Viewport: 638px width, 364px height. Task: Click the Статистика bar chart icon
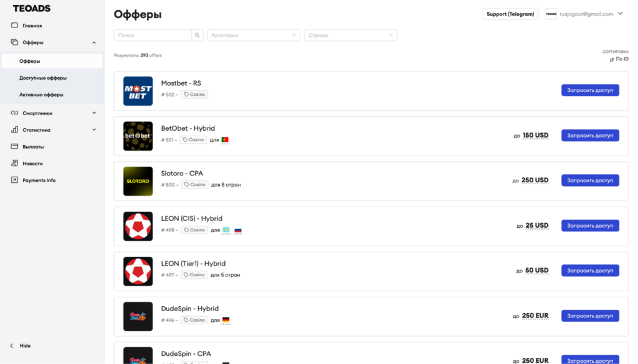15,129
